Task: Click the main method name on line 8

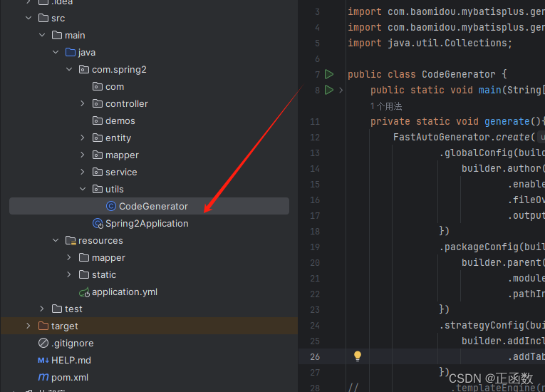Action: click(489, 90)
